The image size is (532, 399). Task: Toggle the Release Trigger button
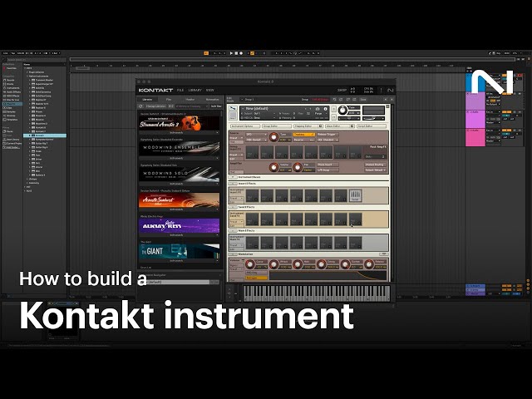[328, 135]
